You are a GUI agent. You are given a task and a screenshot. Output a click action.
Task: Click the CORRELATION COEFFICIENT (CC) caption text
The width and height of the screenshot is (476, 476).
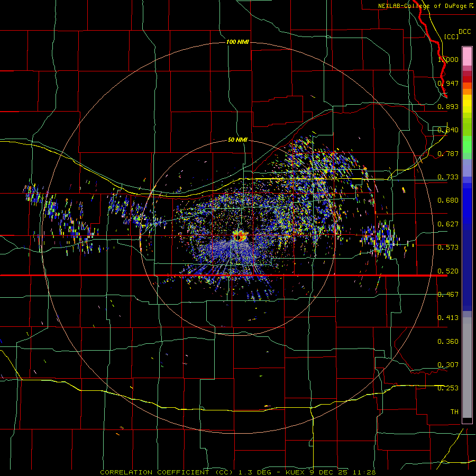[x=167, y=472]
